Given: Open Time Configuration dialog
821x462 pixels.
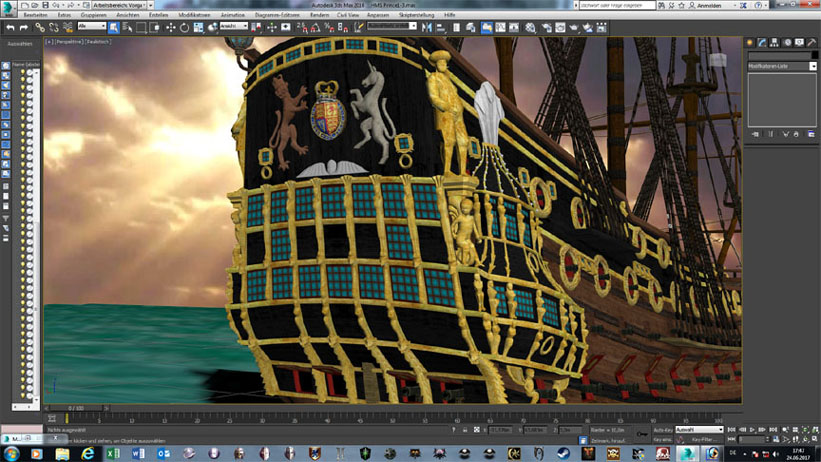Looking at the screenshot, I should tap(776, 439).
